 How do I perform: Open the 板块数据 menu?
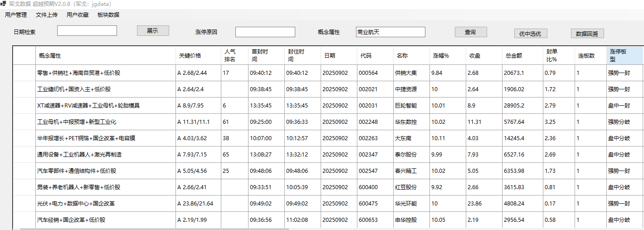pos(108,15)
